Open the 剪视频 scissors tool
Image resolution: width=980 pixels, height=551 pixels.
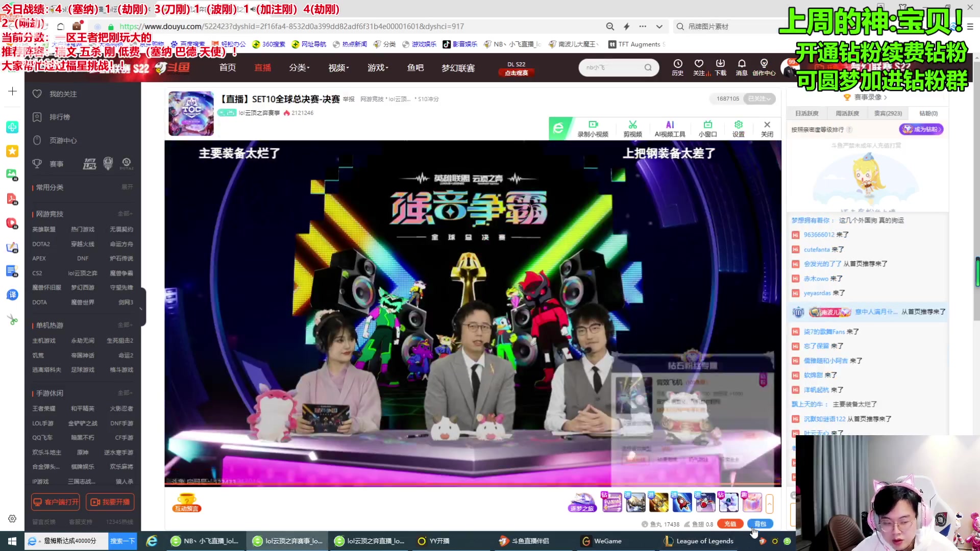tap(632, 129)
